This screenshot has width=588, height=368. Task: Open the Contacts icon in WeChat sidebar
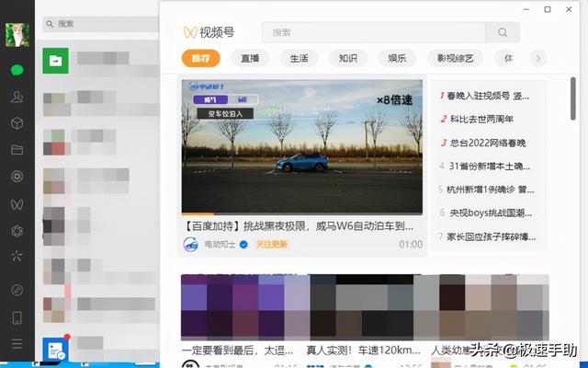(17, 97)
